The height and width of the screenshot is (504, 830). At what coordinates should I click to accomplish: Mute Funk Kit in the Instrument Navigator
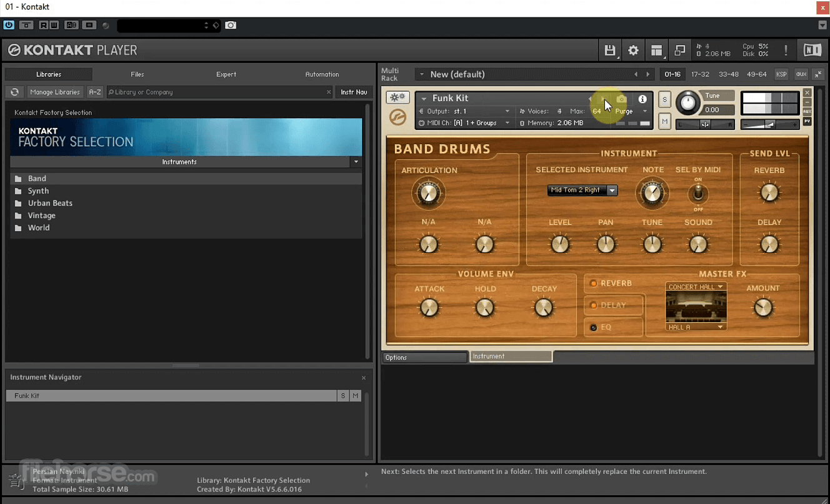tap(356, 396)
